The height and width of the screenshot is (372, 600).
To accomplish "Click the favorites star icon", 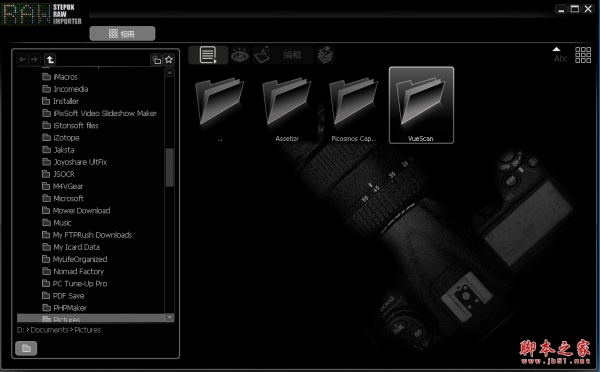I will point(169,60).
